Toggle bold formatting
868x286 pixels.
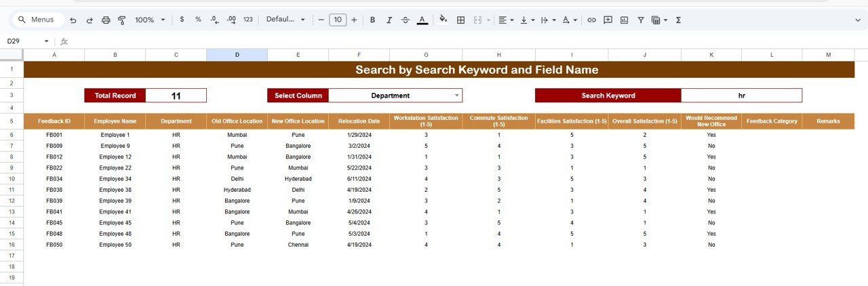pos(372,20)
